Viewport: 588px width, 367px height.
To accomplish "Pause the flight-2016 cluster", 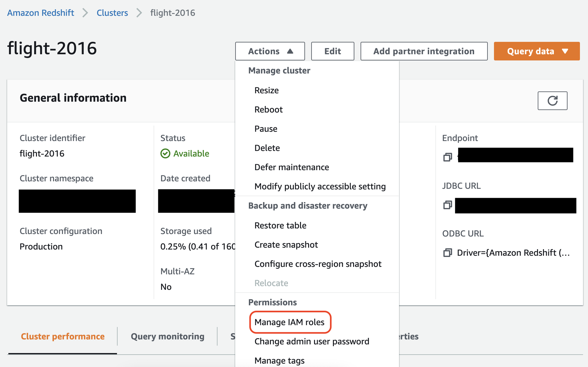I will [266, 129].
